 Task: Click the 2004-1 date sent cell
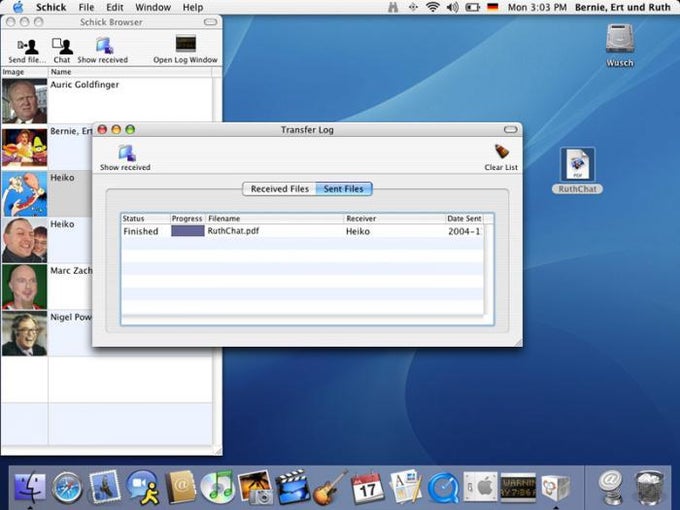464,231
